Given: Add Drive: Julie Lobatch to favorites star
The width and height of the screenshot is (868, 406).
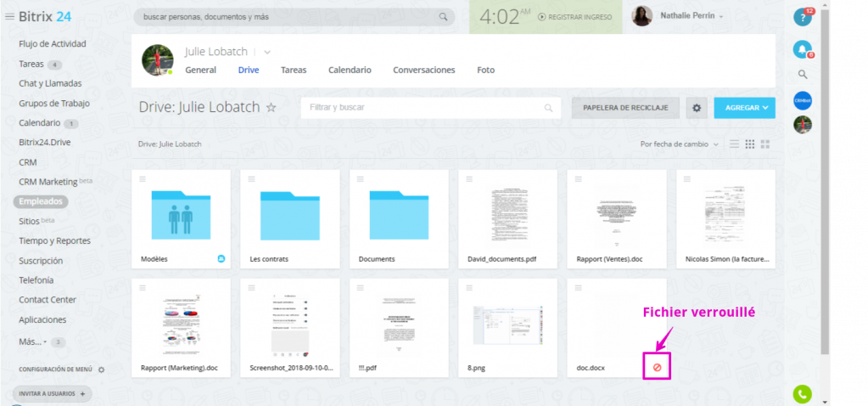Looking at the screenshot, I should [x=271, y=108].
